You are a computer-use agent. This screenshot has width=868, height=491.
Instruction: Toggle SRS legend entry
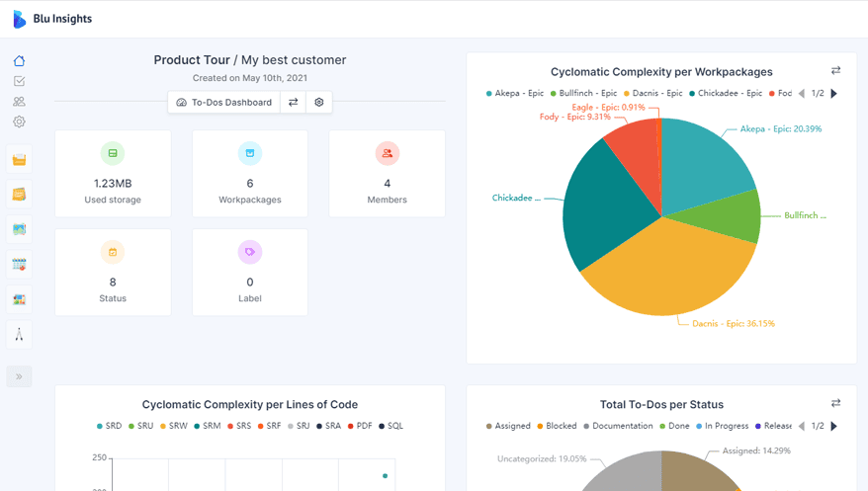click(239, 426)
